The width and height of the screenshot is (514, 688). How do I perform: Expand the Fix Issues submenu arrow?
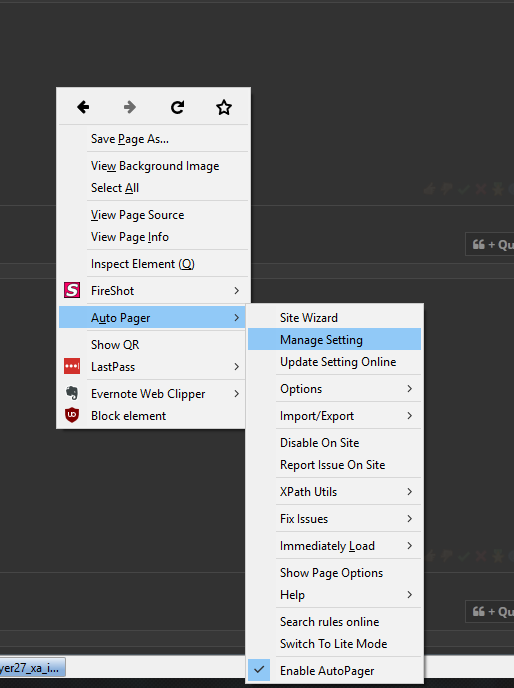pos(410,519)
